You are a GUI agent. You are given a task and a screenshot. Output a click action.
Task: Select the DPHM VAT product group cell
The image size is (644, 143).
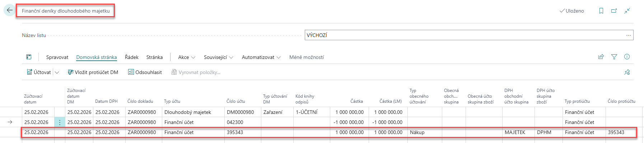click(549, 132)
